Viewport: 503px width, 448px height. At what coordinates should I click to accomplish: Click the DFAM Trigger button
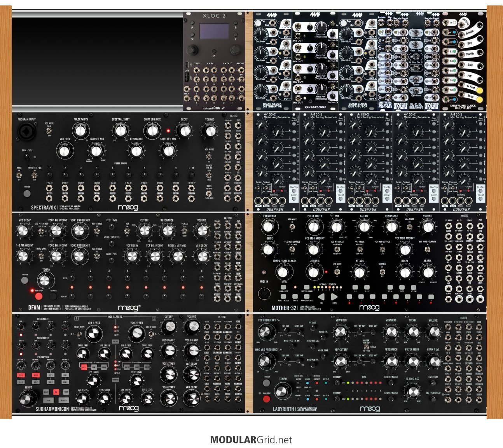click(x=24, y=280)
